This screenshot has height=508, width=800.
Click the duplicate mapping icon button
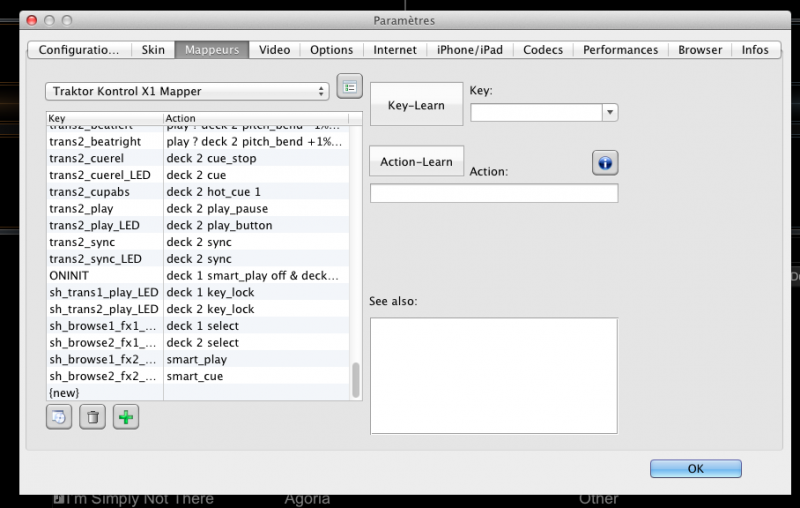point(59,417)
